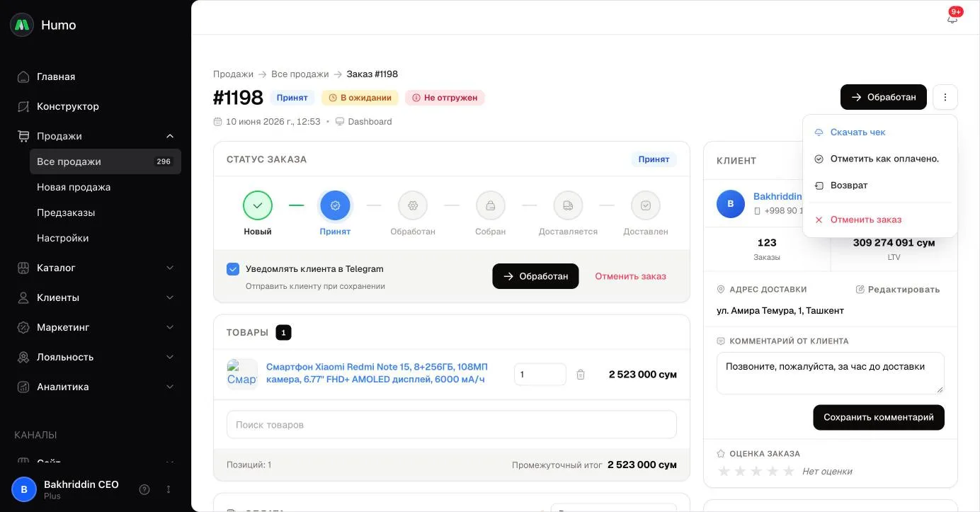Open the Xiaomi Redmi Note 15 product link
The image size is (980, 512).
point(377,373)
